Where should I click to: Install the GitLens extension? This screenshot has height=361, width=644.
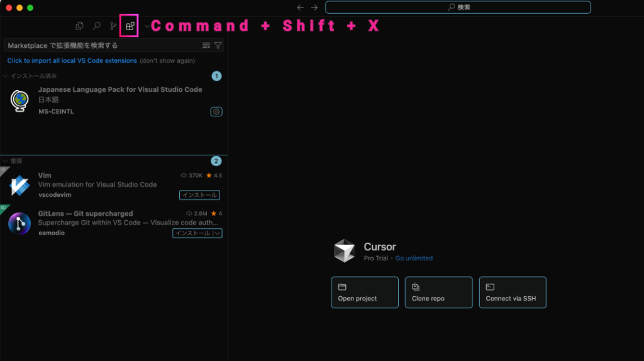[x=192, y=233]
